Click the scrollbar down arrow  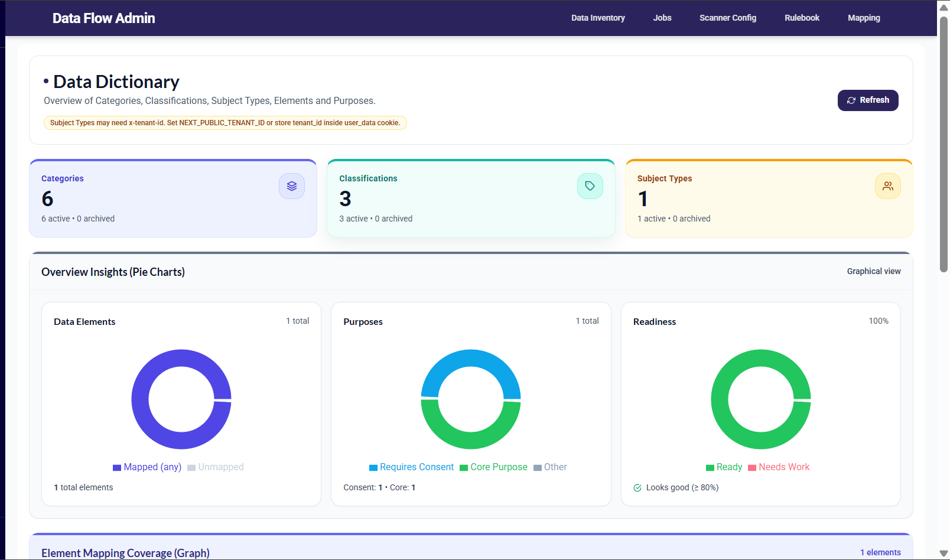944,554
